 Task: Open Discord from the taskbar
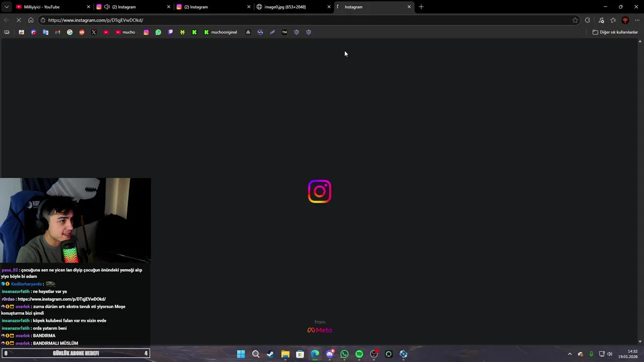click(330, 354)
